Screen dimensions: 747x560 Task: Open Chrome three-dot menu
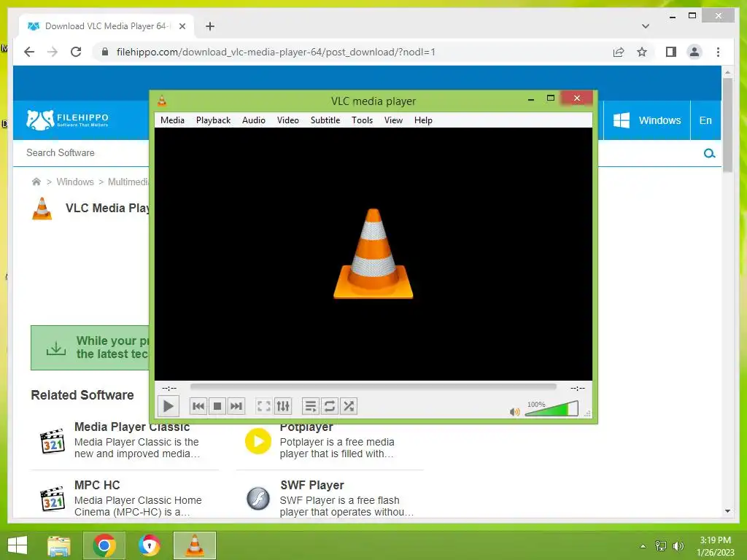(x=718, y=52)
